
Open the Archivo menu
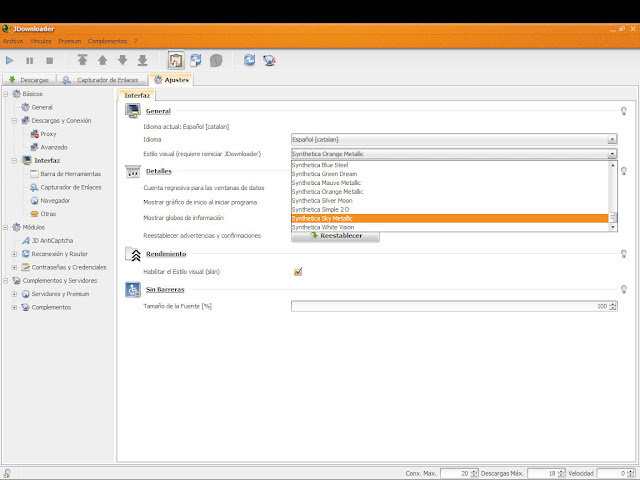[x=13, y=41]
